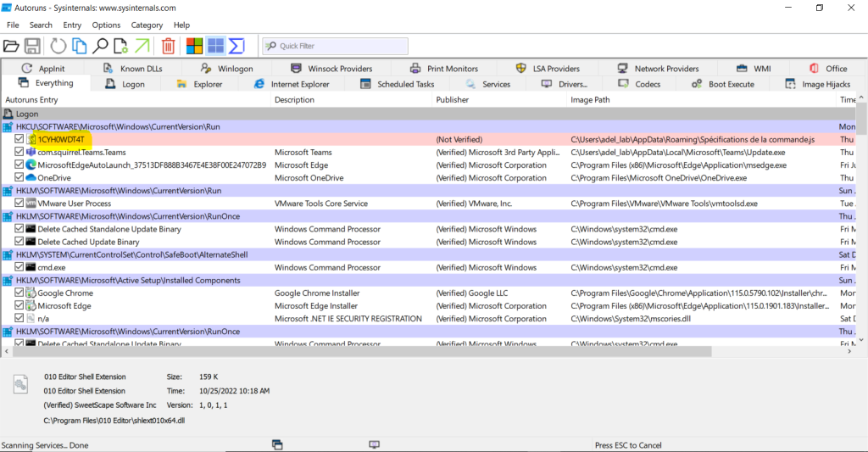Click the Teams icon beside com.squirrel.Teams.Teams

coord(31,152)
